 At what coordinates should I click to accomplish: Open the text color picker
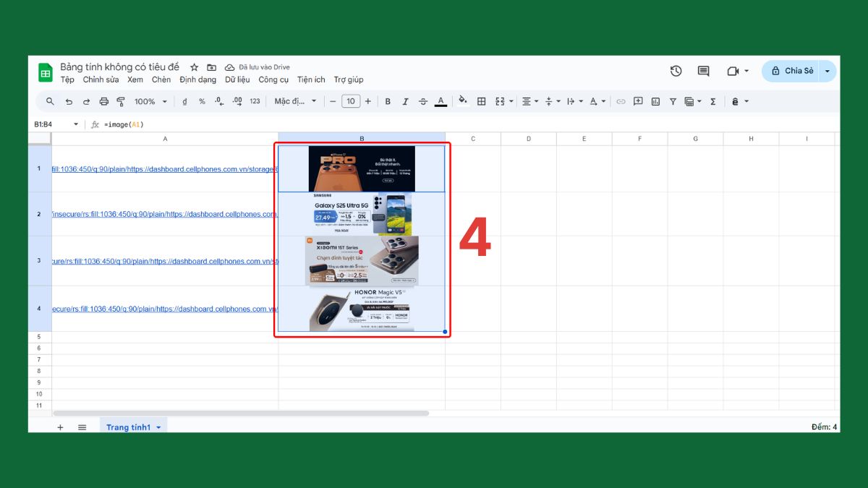[x=441, y=101]
